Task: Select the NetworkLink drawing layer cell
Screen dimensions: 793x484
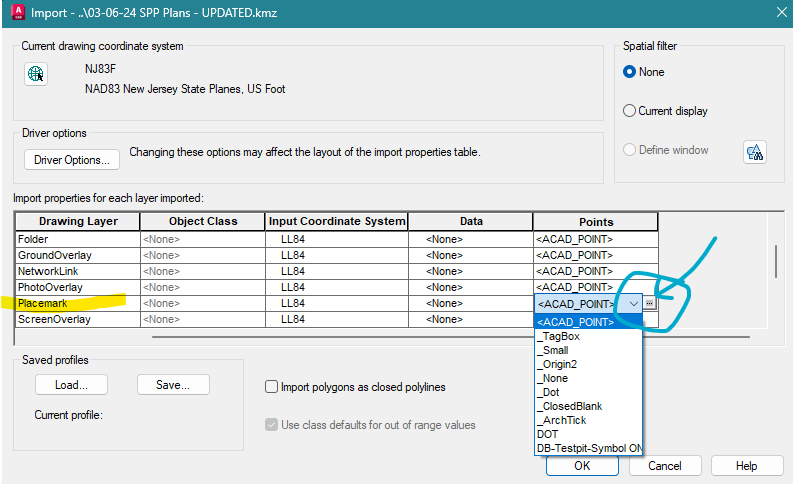Action: tap(78, 272)
